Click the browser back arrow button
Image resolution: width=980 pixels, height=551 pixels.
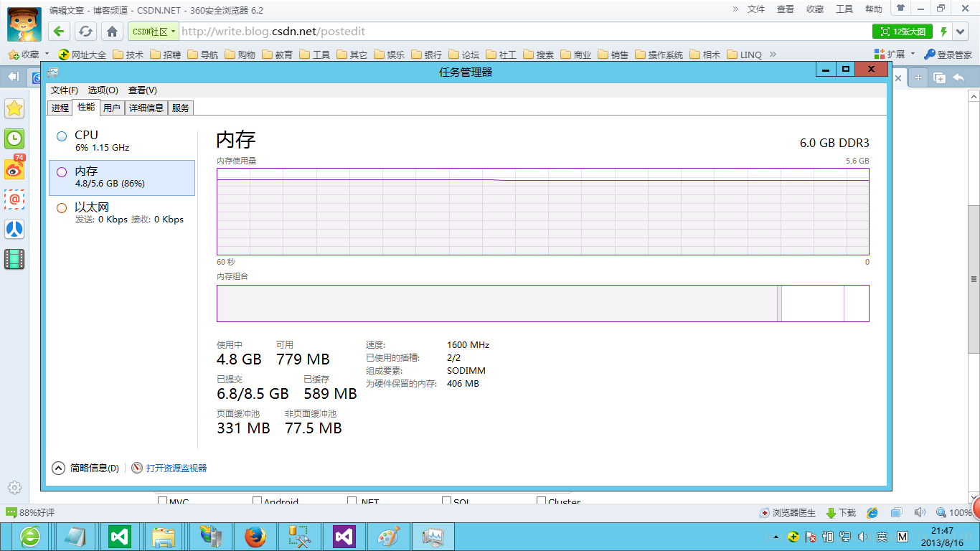(x=59, y=32)
